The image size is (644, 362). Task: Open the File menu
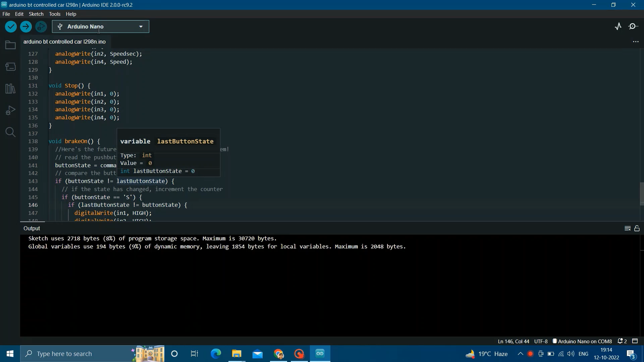point(6,14)
